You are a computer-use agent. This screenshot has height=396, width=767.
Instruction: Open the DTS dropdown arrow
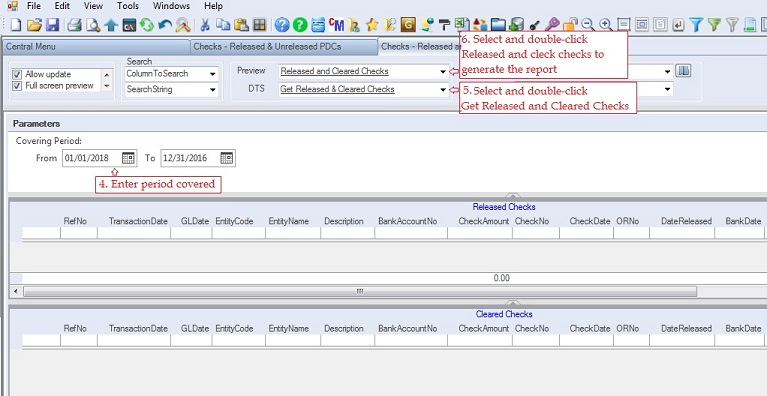[x=443, y=90]
